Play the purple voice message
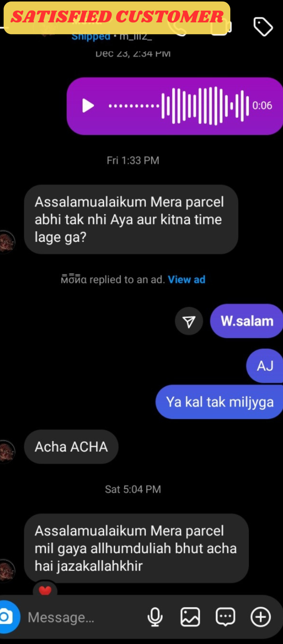 coord(88,106)
